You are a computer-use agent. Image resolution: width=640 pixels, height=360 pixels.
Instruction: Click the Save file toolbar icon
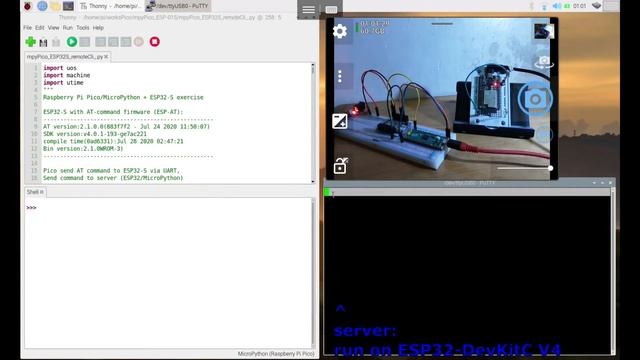pos(56,42)
